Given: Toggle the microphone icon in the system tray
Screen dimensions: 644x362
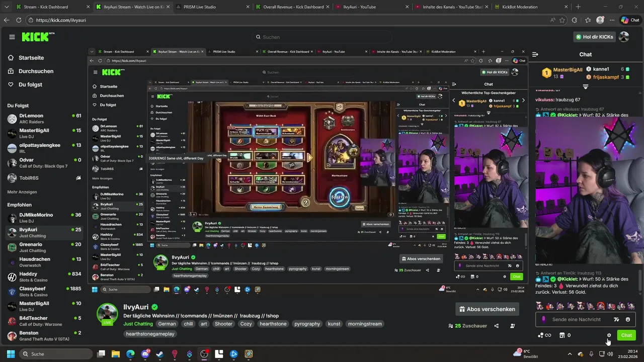Looking at the screenshot, I should click(x=591, y=354).
